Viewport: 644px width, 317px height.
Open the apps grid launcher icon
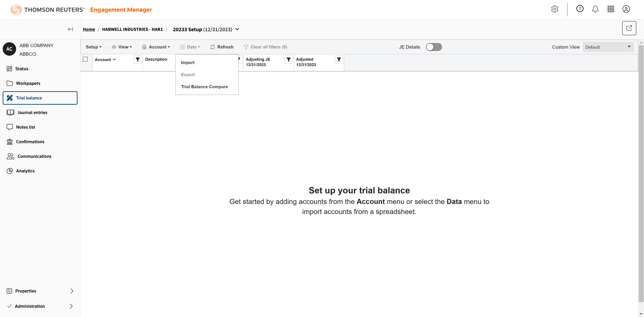tap(610, 9)
